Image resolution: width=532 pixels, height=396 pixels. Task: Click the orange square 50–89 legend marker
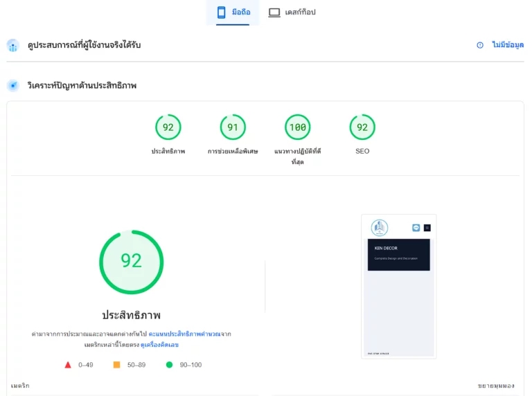(x=116, y=365)
